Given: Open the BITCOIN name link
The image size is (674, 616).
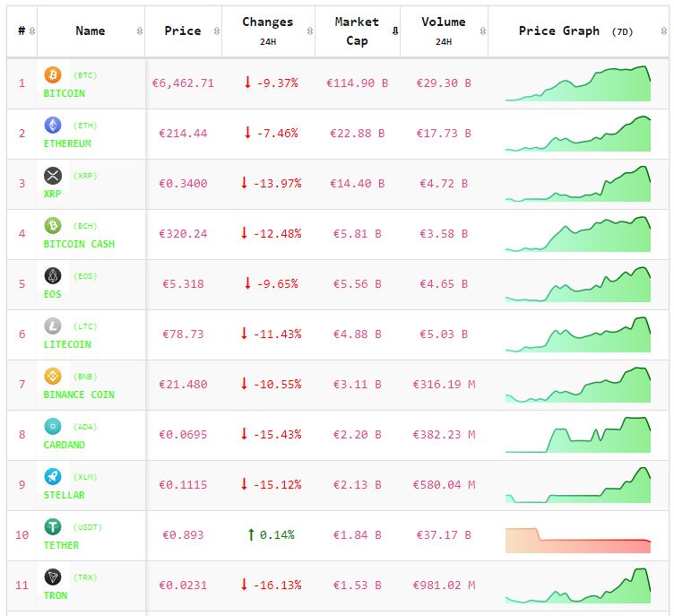Looking at the screenshot, I should coord(65,93).
